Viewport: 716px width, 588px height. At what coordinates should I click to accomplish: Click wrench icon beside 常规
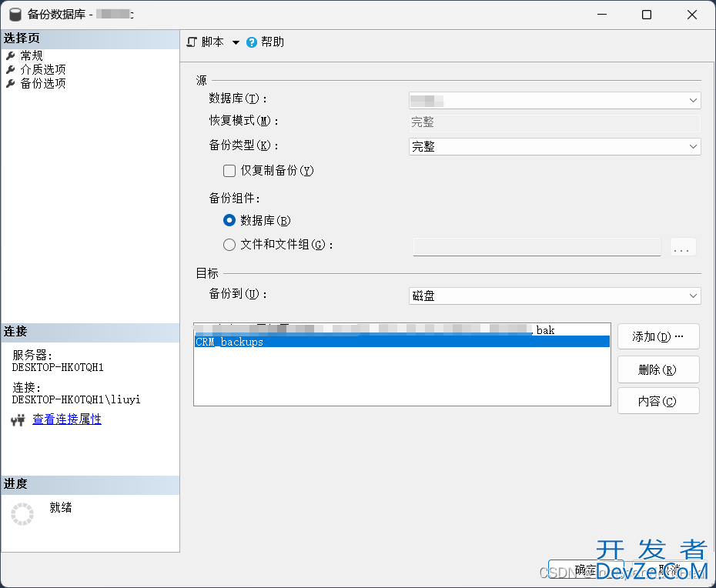pos(11,55)
